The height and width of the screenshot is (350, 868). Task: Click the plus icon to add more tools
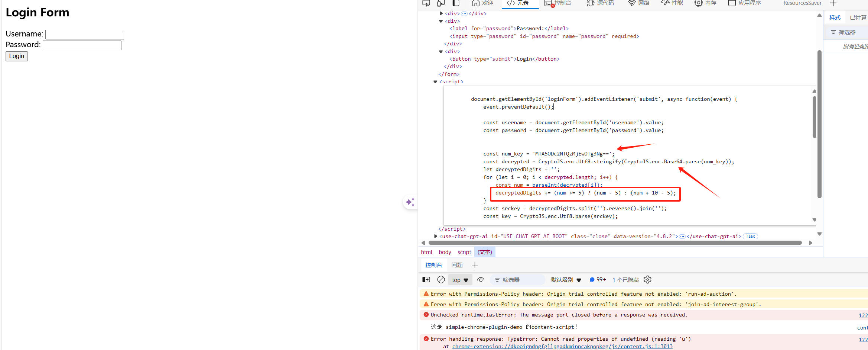point(833,3)
